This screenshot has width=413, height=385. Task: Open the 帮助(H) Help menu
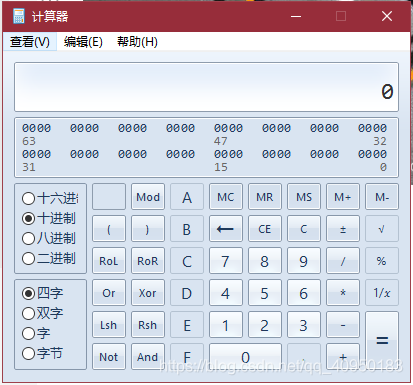pyautogui.click(x=137, y=42)
